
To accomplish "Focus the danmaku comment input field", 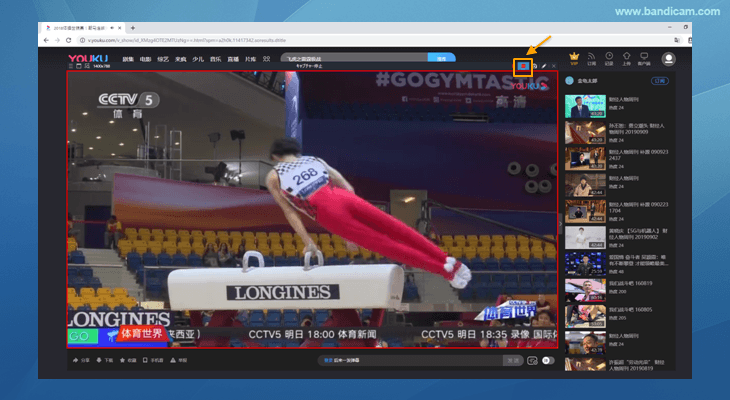I will click(411, 360).
